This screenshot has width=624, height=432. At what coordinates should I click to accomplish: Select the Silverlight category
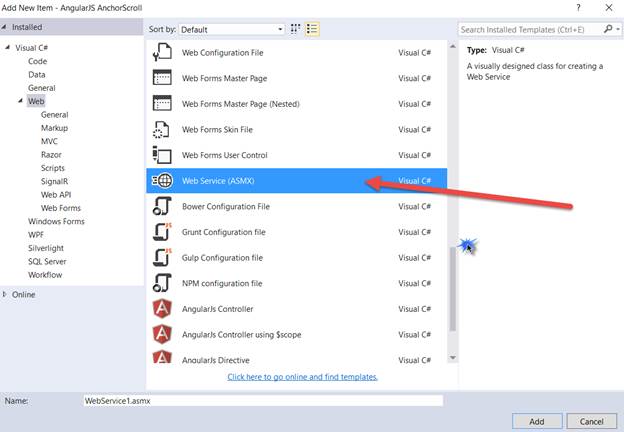pyautogui.click(x=46, y=248)
